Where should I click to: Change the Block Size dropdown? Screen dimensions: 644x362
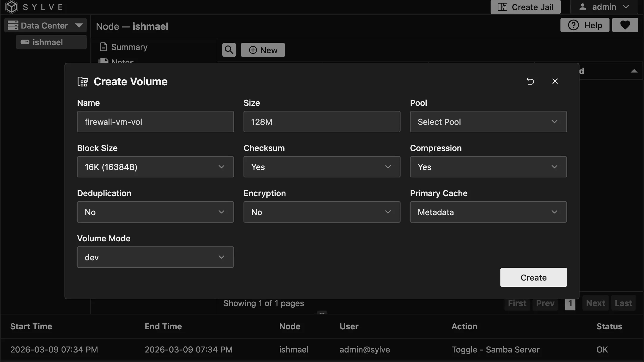click(155, 167)
